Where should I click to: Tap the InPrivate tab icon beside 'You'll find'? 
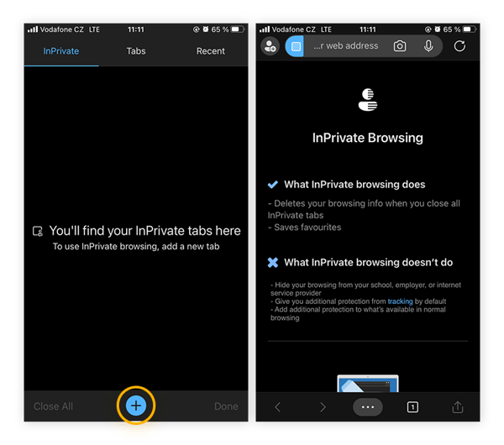click(38, 232)
